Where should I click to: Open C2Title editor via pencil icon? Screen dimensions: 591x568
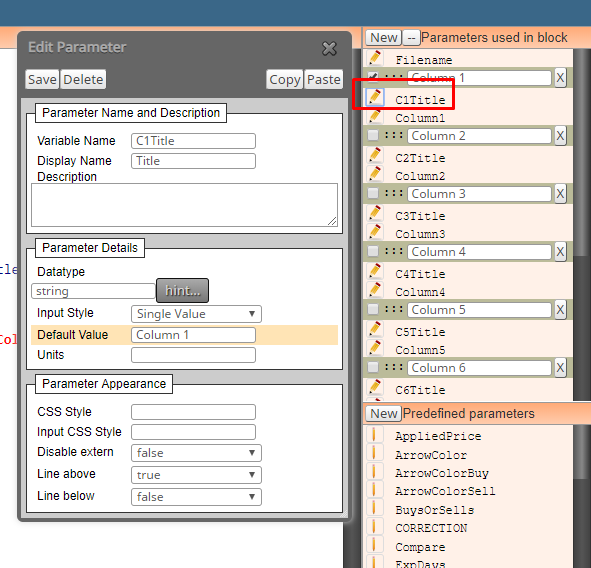click(x=375, y=155)
